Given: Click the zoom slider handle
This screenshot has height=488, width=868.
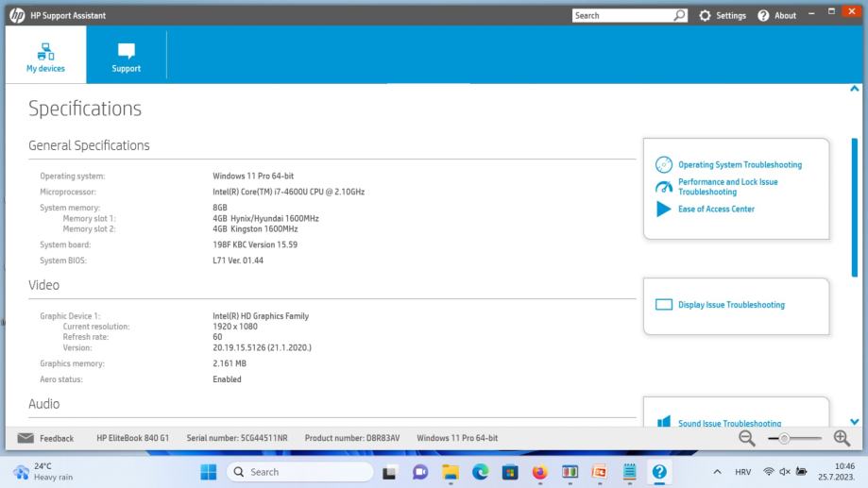Looking at the screenshot, I should coord(784,439).
